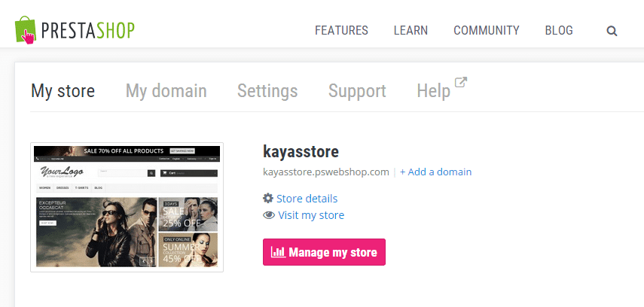
Task: Click the PRESTASHOP wordmark text
Action: tap(88, 31)
